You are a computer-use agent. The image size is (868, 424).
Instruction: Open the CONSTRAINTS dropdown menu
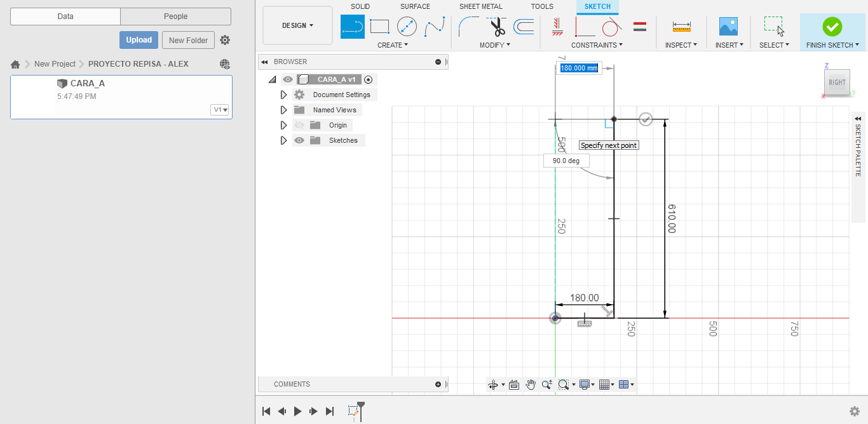coord(597,45)
